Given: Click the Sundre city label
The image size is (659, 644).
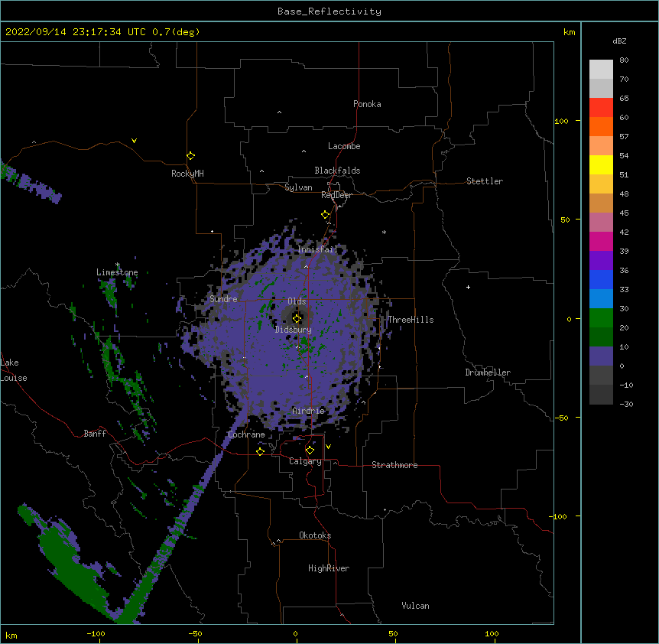Looking at the screenshot, I should point(223,299).
